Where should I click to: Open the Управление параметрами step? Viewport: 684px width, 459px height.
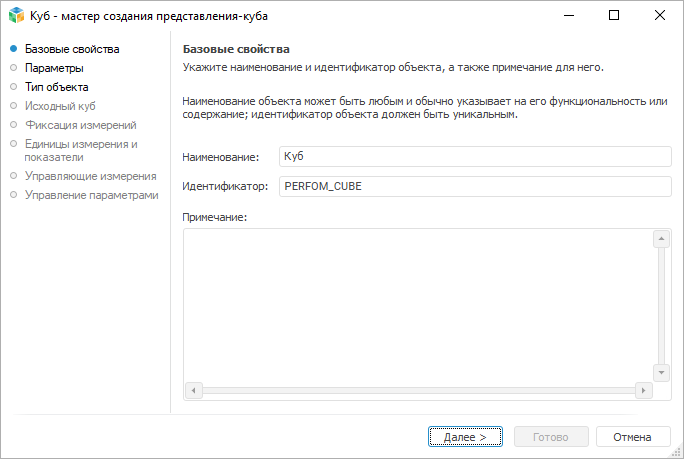click(x=91, y=195)
